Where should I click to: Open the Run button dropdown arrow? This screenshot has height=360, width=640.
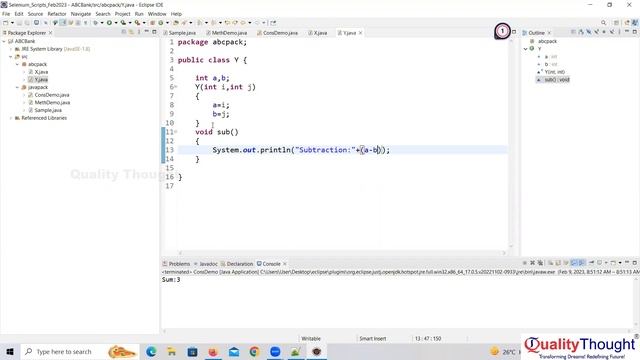pyautogui.click(x=116, y=23)
